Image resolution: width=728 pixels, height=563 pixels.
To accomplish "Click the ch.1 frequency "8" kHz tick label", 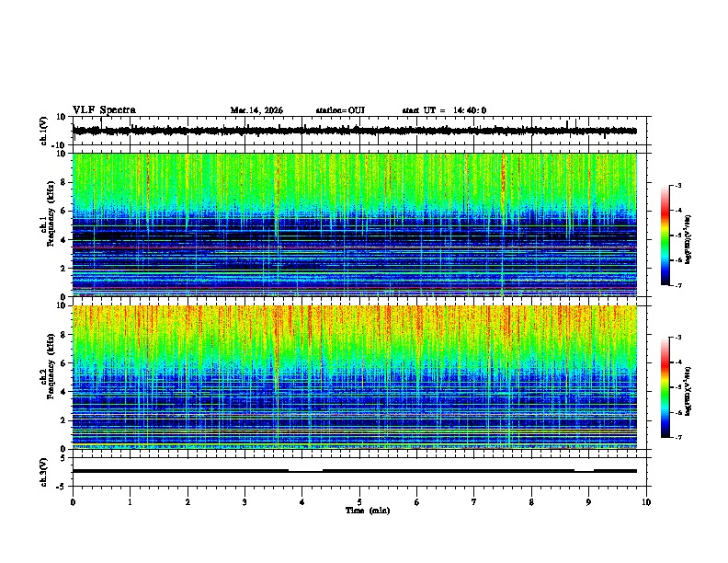I will point(63,182).
